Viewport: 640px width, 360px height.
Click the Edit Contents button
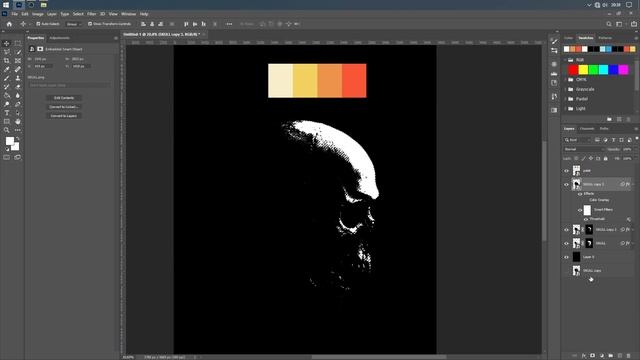pyautogui.click(x=64, y=98)
